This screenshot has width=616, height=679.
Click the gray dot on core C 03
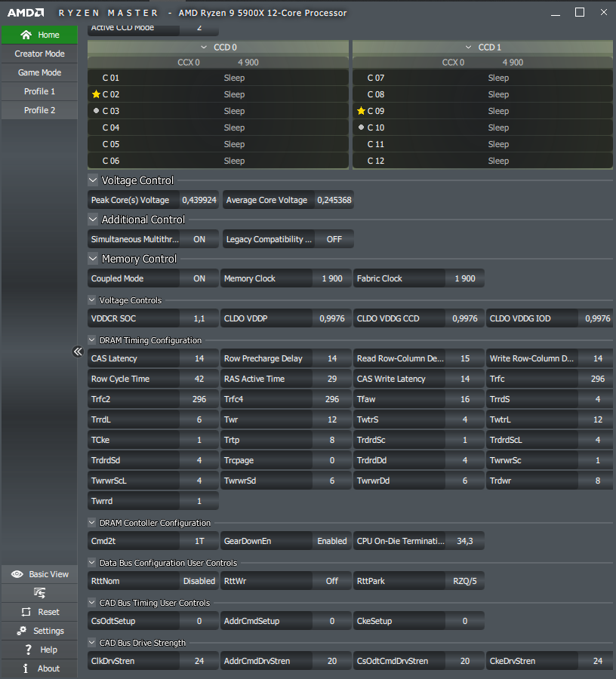tap(96, 111)
